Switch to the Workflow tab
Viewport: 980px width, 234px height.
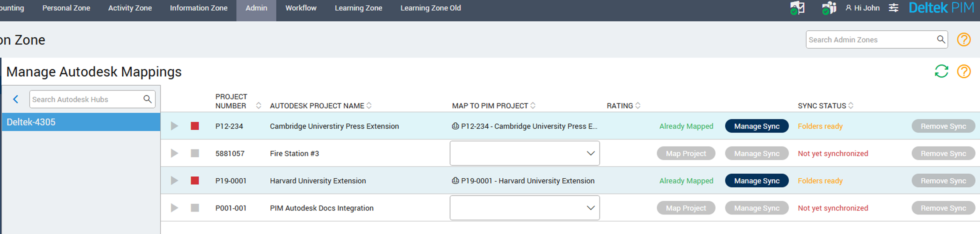click(x=301, y=8)
